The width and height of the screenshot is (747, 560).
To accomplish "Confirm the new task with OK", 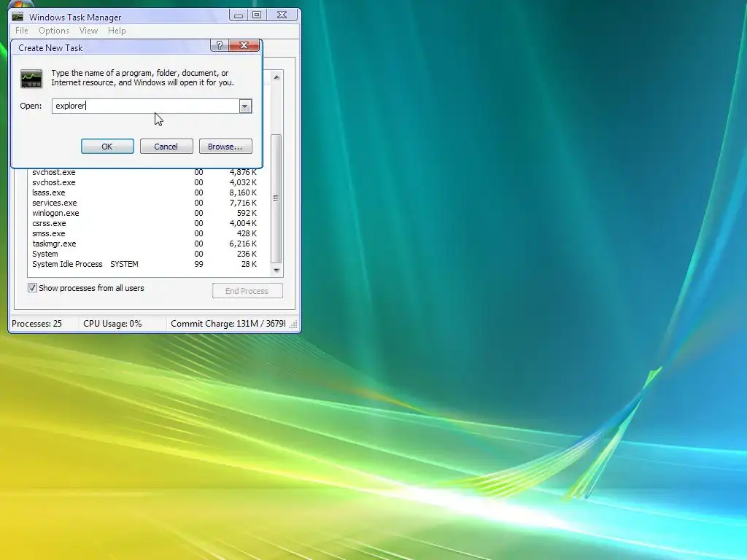I will click(x=107, y=146).
